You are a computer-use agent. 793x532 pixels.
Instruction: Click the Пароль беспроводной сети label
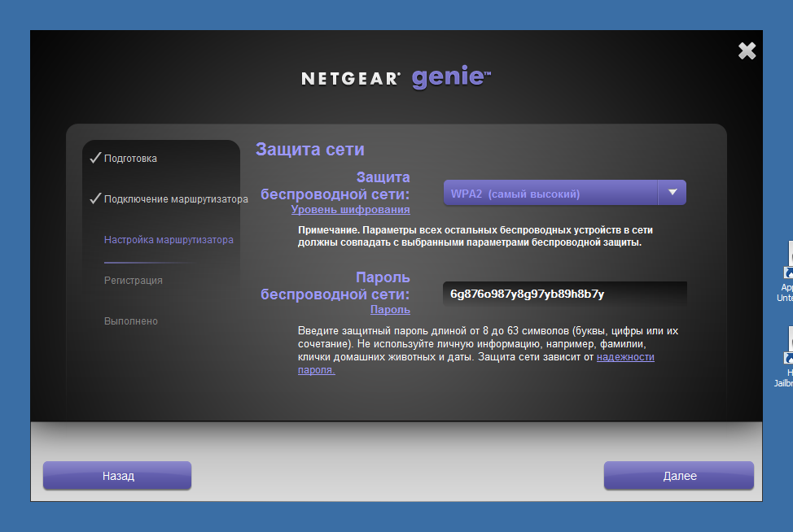tap(335, 286)
